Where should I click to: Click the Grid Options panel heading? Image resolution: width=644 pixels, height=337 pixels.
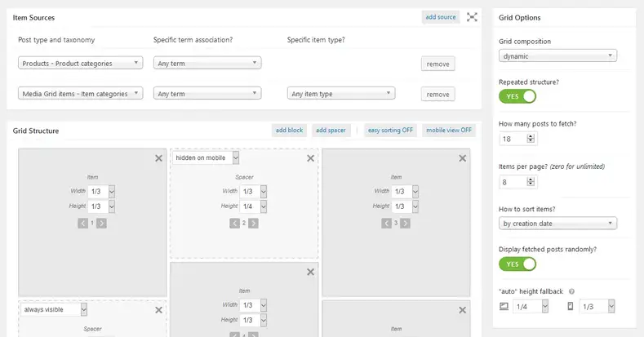[520, 18]
